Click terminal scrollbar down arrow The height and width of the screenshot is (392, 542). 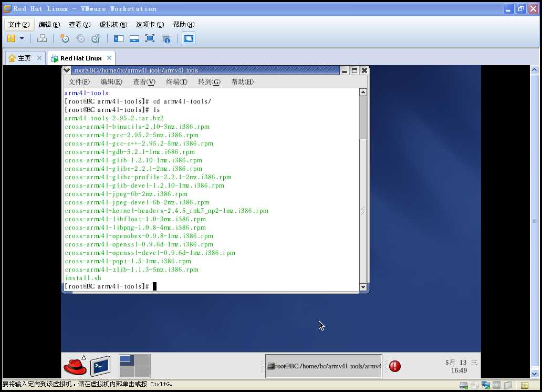click(x=363, y=287)
